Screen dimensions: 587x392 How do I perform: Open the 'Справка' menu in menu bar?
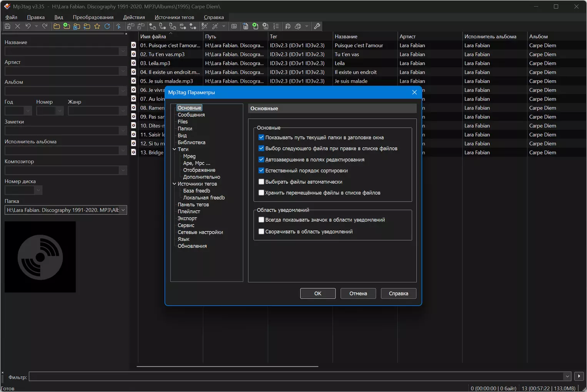click(x=214, y=17)
